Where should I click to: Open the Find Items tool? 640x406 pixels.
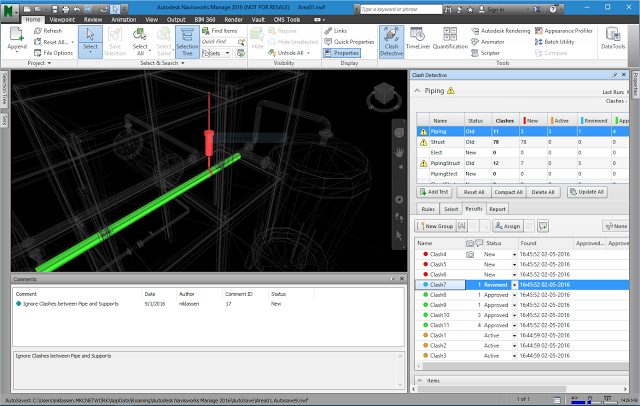[220, 31]
